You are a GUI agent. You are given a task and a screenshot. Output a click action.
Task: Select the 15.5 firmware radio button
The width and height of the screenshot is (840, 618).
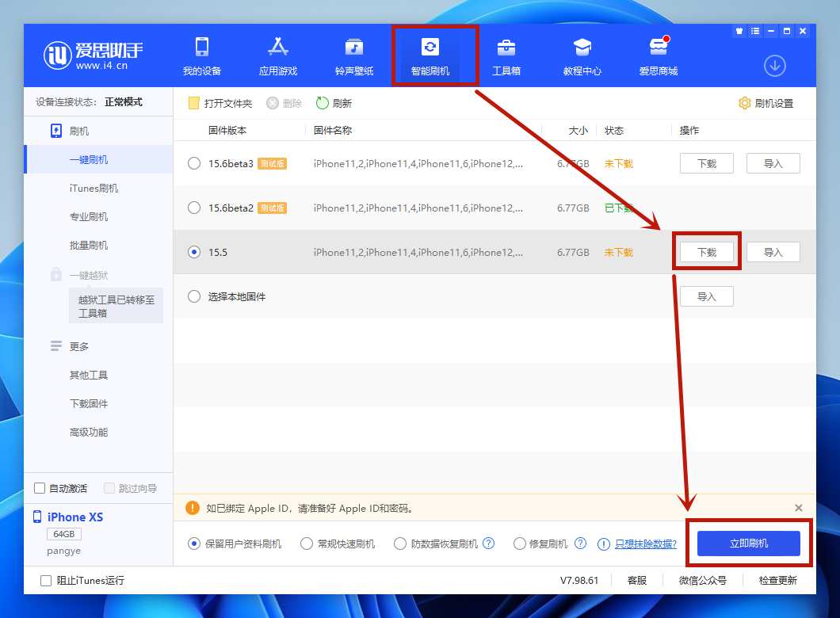tap(194, 252)
